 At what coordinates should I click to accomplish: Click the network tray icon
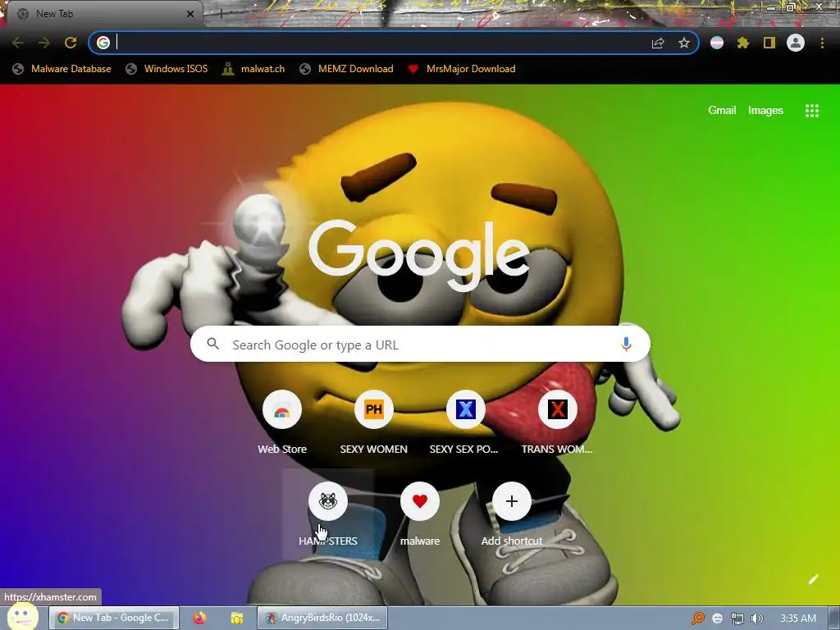(x=737, y=619)
